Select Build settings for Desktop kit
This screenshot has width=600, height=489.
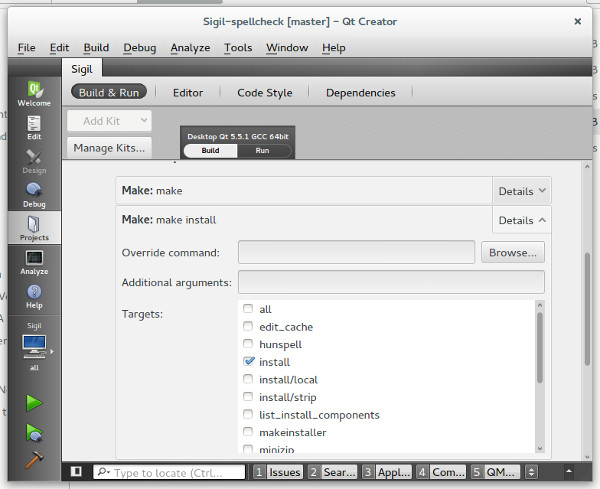(210, 150)
